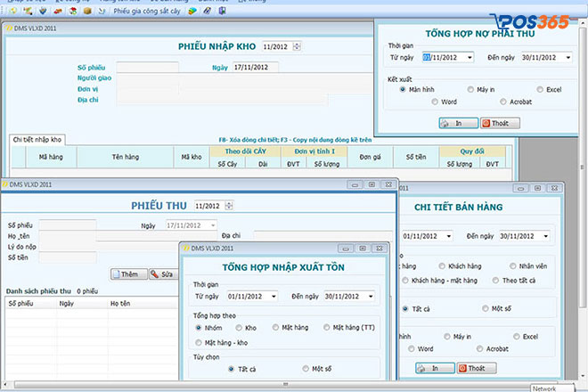Click Thoát button in Tổng hợp nợ phải thu

point(501,123)
